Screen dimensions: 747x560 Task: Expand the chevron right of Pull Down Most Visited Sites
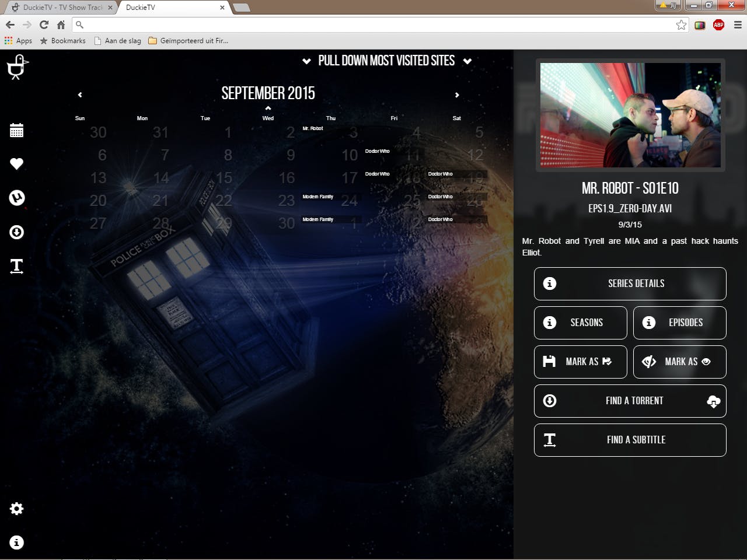467,61
